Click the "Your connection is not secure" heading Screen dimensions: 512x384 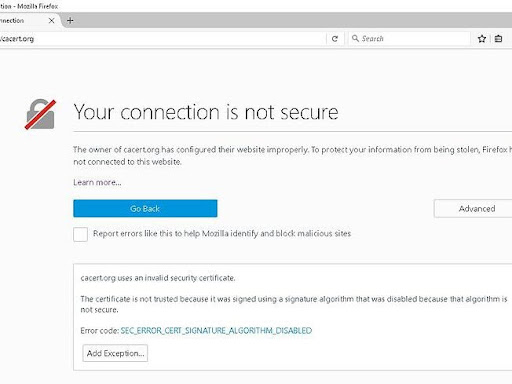[206, 112]
